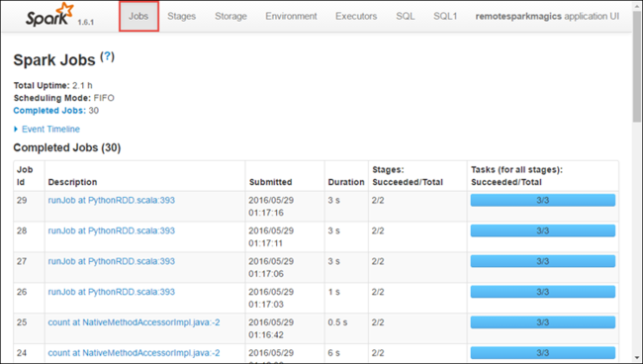
Task: View the Executors tab
Action: coord(356,17)
